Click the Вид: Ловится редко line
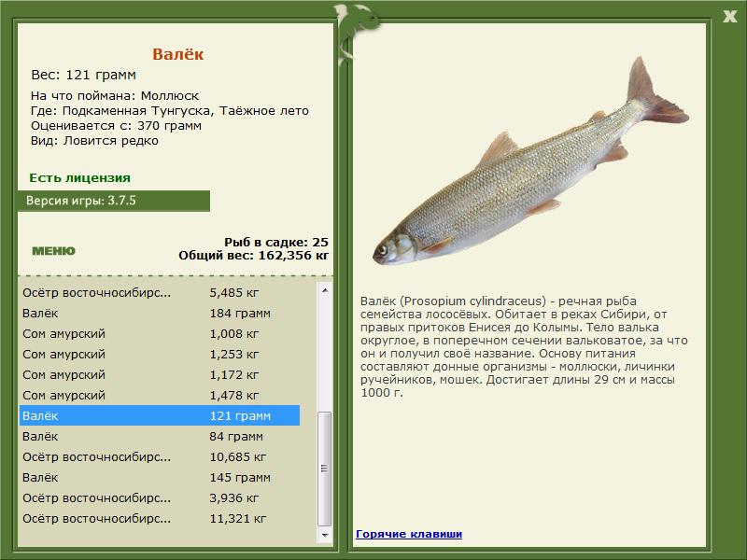Screen dimensions: 747x560 94,141
